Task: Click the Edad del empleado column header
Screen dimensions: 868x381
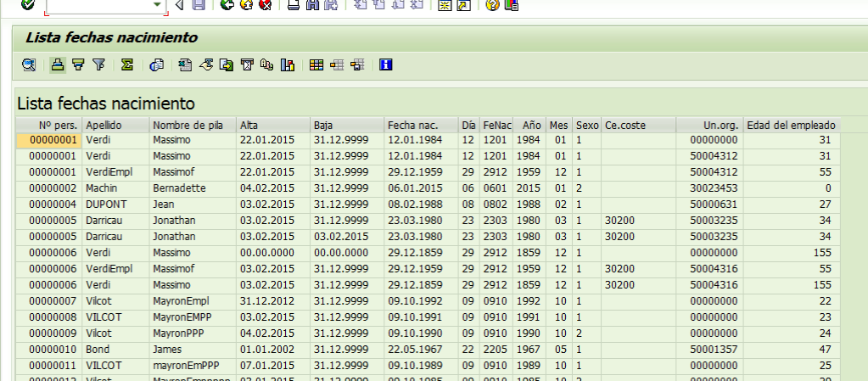Action: [791, 126]
